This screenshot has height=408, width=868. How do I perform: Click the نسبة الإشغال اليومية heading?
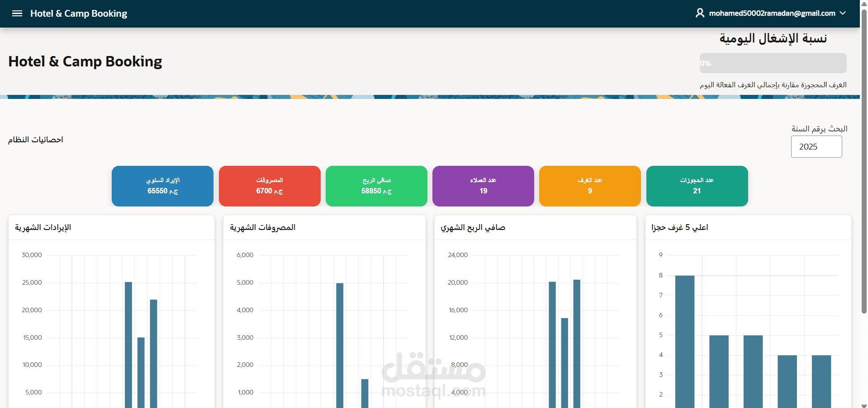(x=773, y=38)
